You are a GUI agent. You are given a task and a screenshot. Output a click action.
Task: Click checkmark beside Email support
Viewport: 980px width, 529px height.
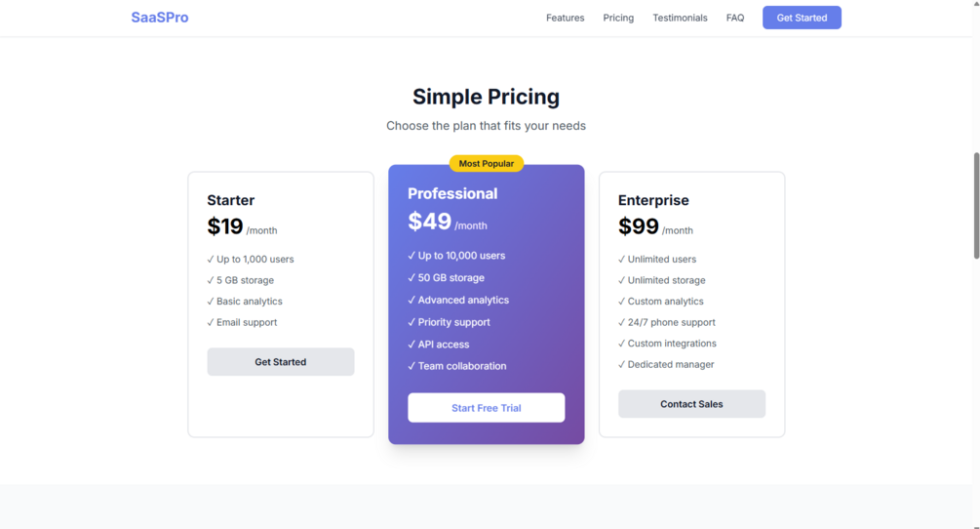[x=210, y=322]
